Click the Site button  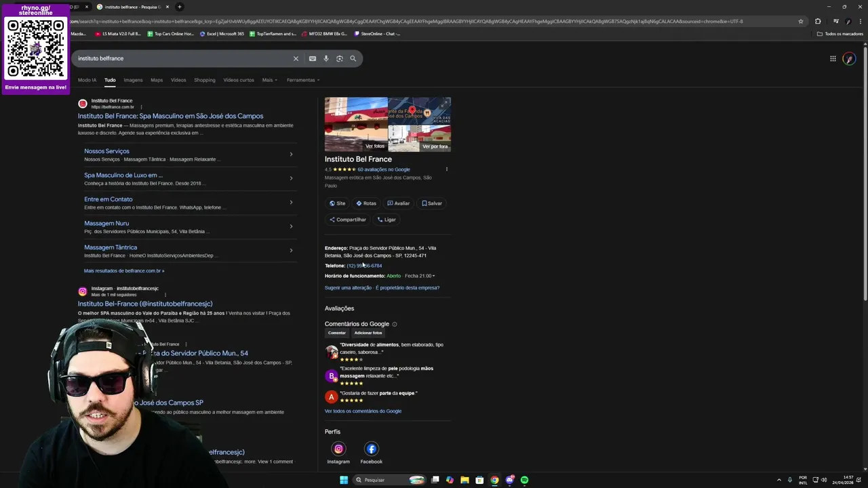tap(337, 203)
